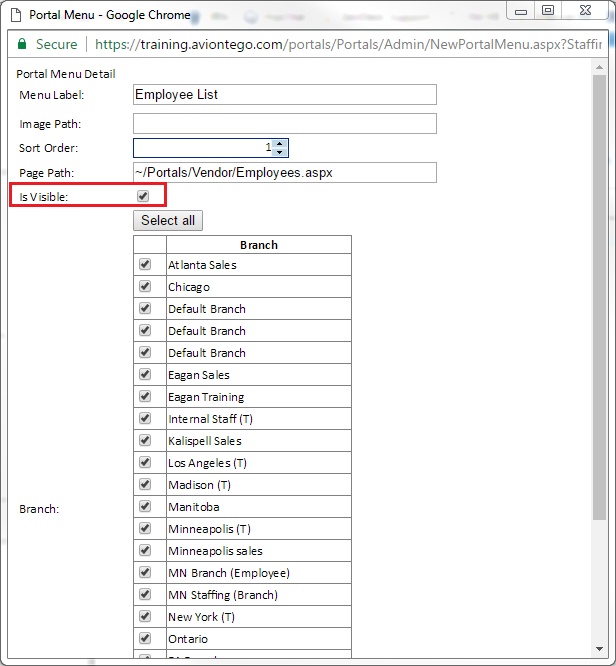Uncheck the Chicago branch checkbox
Viewport: 616px width, 666px height.
pyautogui.click(x=145, y=286)
